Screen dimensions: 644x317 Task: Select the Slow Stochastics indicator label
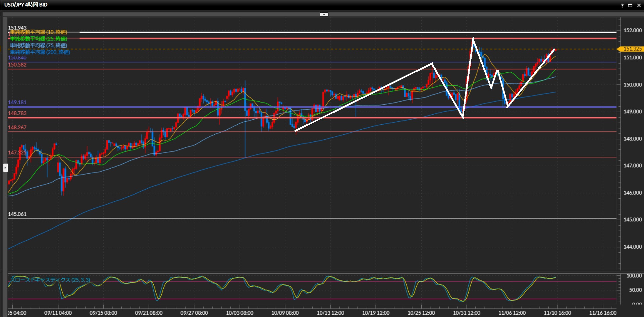[50, 280]
